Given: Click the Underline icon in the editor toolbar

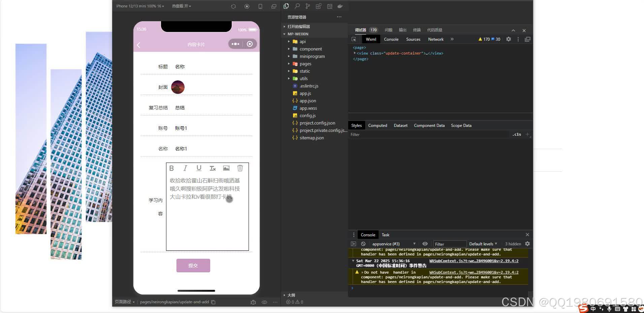Looking at the screenshot, I should [x=199, y=168].
